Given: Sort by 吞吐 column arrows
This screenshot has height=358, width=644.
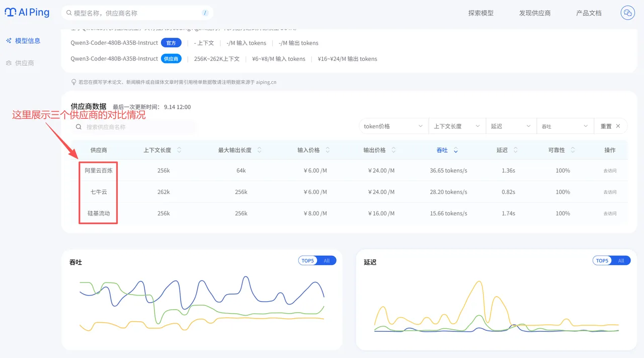Looking at the screenshot, I should pos(455,150).
